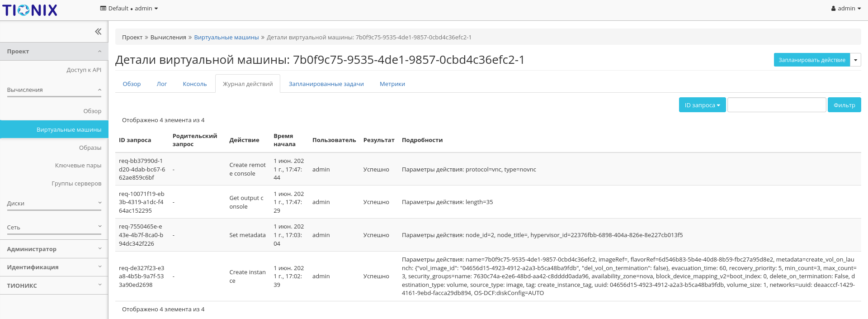Screen dimensions: 868x319
Task: Click the filter text input field
Action: pos(776,105)
